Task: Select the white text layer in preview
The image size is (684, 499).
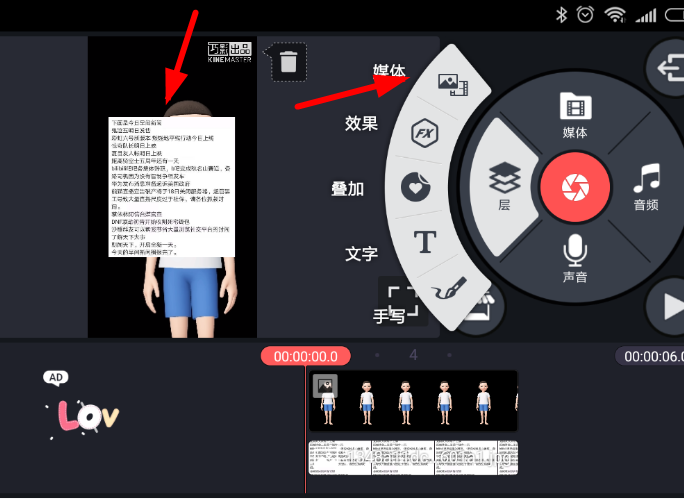Action: [171, 186]
